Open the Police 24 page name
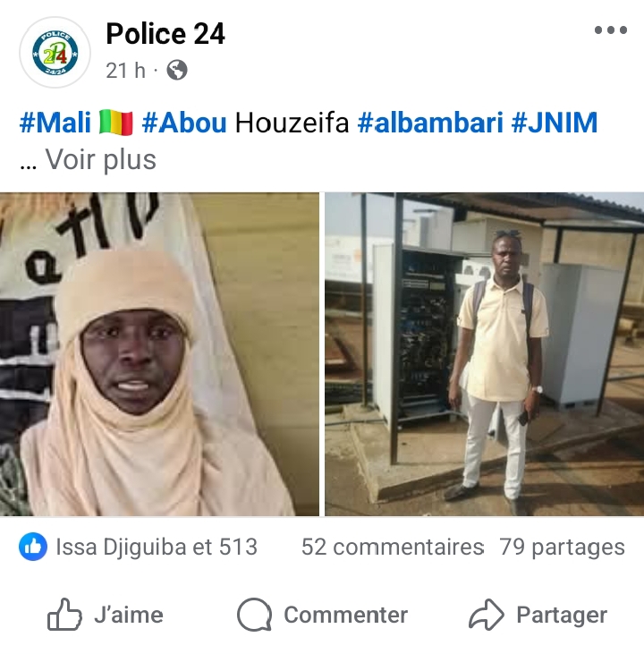 click(x=165, y=33)
